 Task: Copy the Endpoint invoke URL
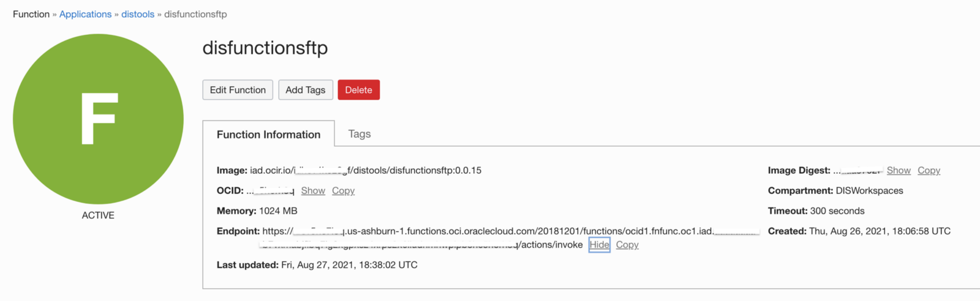[x=627, y=245]
